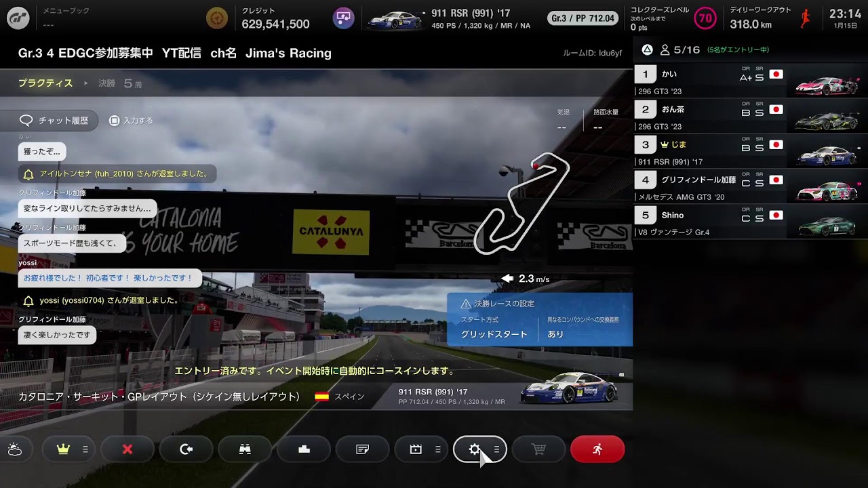Click the room ID ldu6yf text

[592, 53]
